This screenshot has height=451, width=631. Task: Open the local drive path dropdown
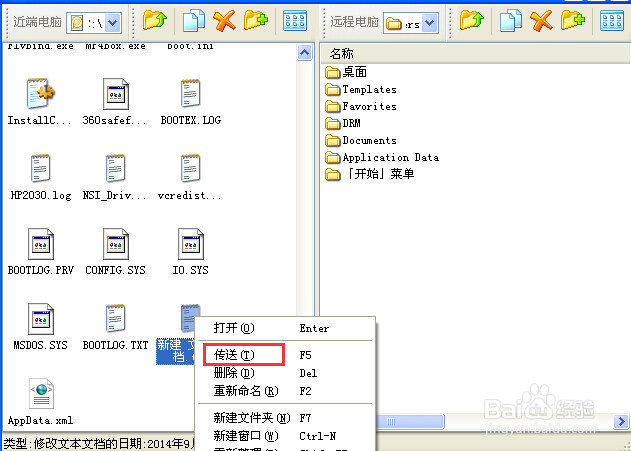click(x=113, y=23)
